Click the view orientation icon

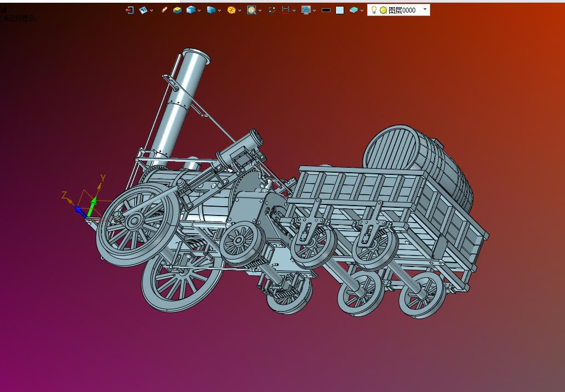point(144,10)
